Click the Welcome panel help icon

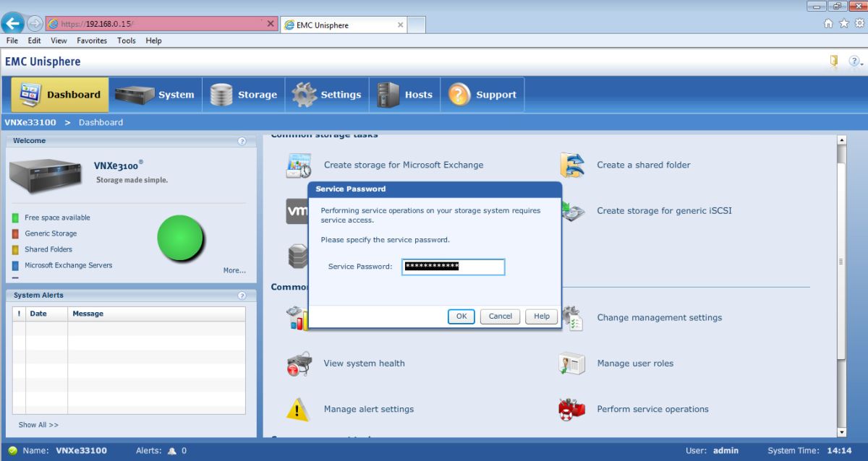(x=242, y=141)
